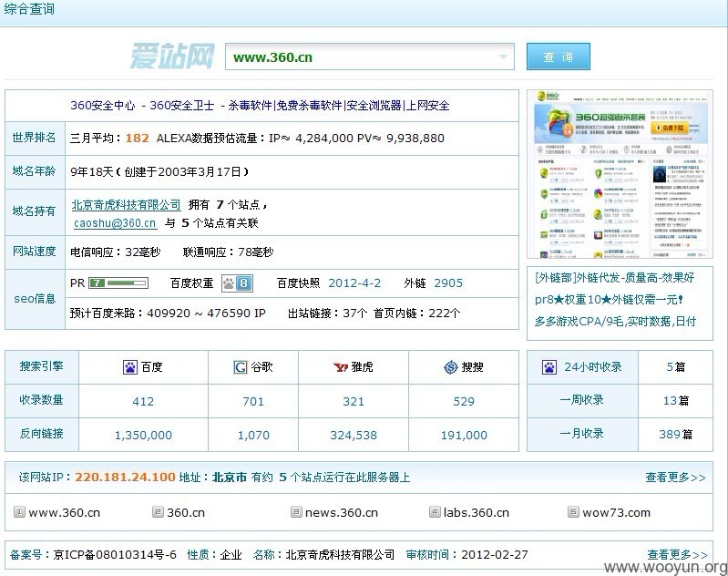
Task: Click the Baidu weight 8 badge
Action: [x=237, y=283]
